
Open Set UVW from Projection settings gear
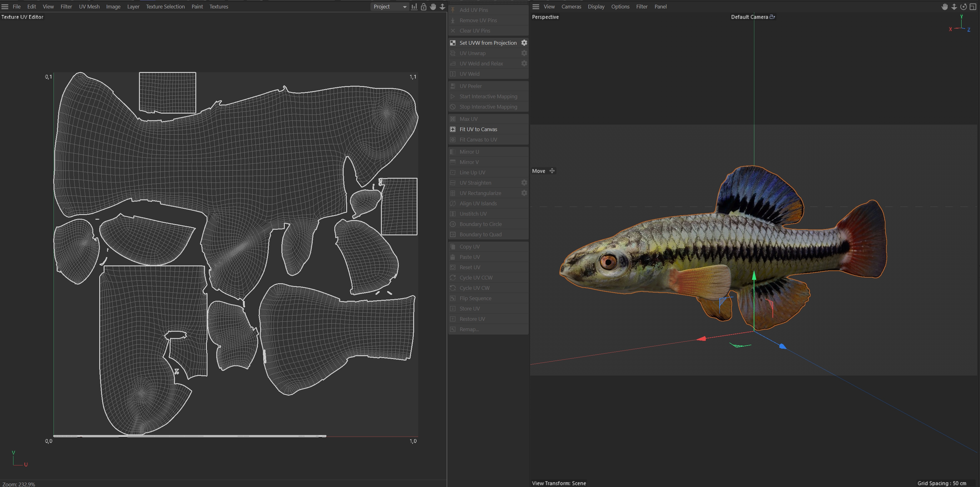[524, 43]
